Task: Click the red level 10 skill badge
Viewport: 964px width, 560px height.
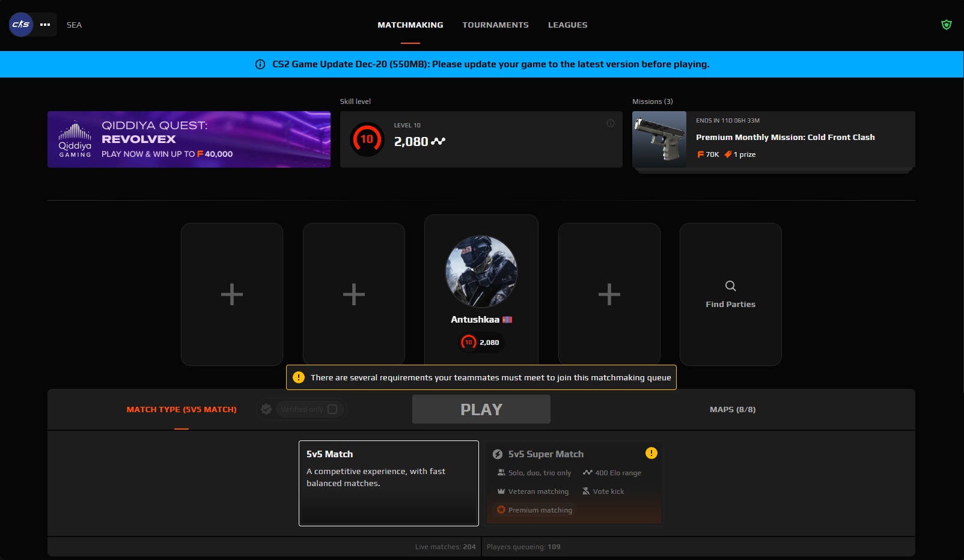Action: click(x=367, y=139)
